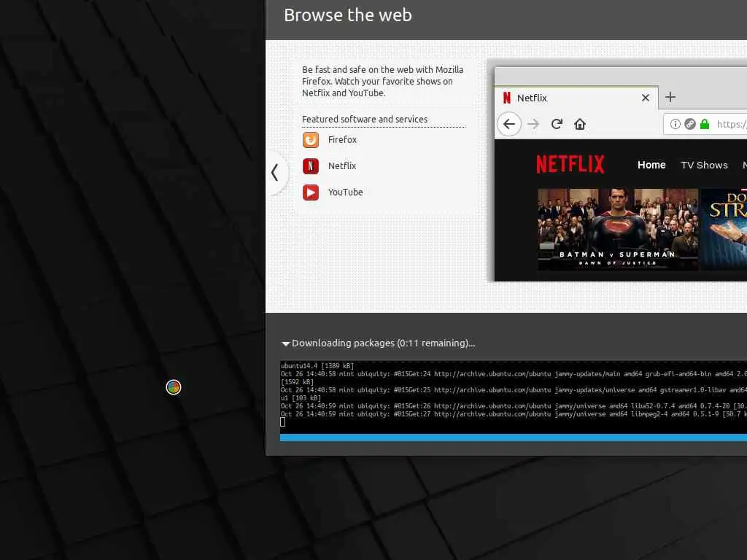
Task: Click the permissions icon beside info icon
Action: pyautogui.click(x=690, y=124)
